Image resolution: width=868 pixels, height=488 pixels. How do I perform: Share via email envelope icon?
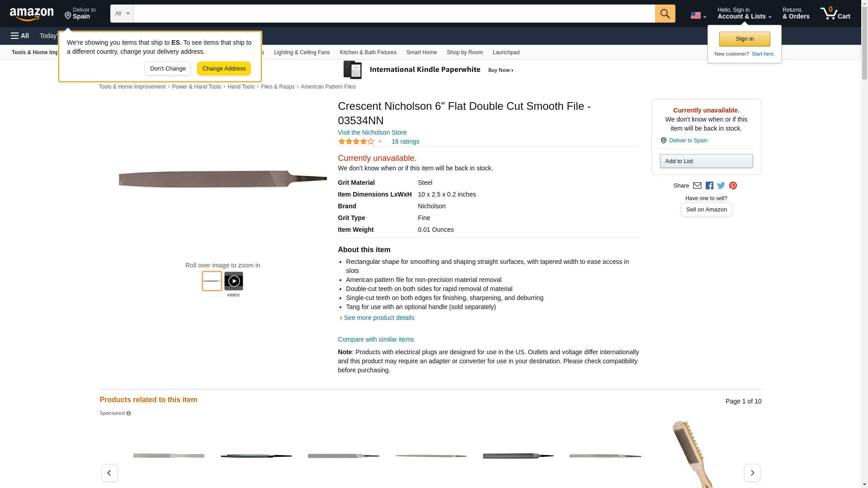point(697,186)
